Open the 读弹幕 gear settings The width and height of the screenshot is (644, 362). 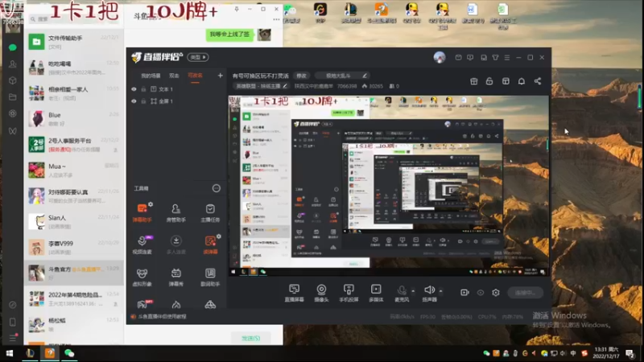219,236
